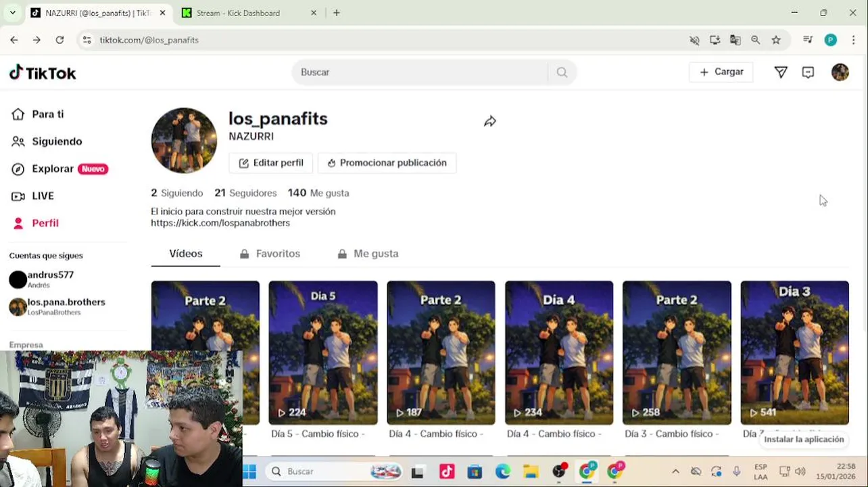The width and height of the screenshot is (868, 487).
Task: Click the profile picture of los_panafits
Action: click(x=184, y=141)
